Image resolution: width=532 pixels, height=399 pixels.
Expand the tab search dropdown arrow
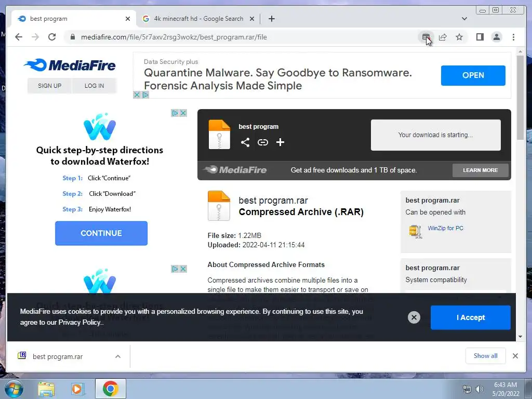click(464, 19)
